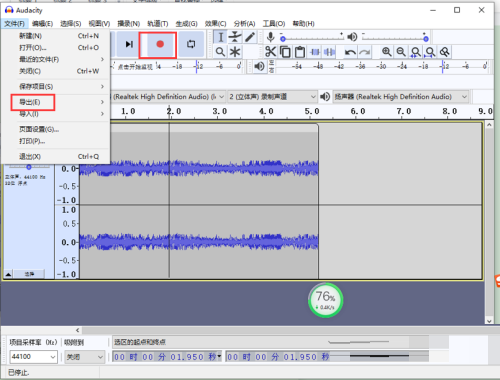
Task: Select the Draw pencil tool
Action: (250, 37)
